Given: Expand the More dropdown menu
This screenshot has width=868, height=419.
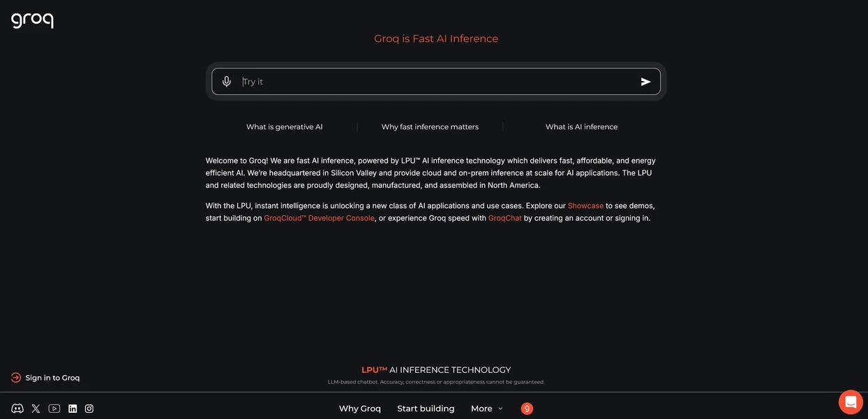Looking at the screenshot, I should 486,409.
